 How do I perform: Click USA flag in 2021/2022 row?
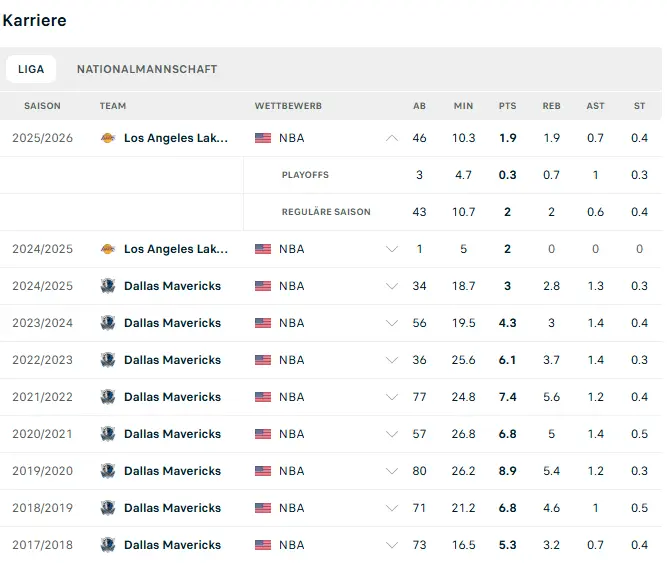263,397
